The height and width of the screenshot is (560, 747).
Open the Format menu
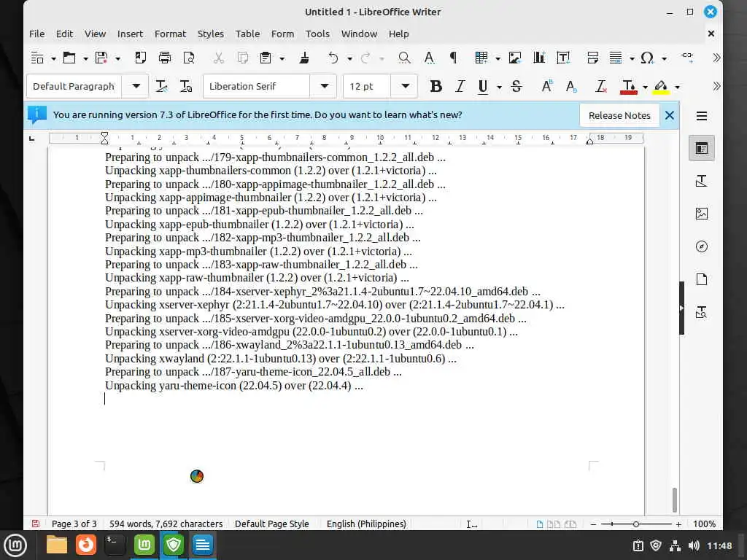170,34
